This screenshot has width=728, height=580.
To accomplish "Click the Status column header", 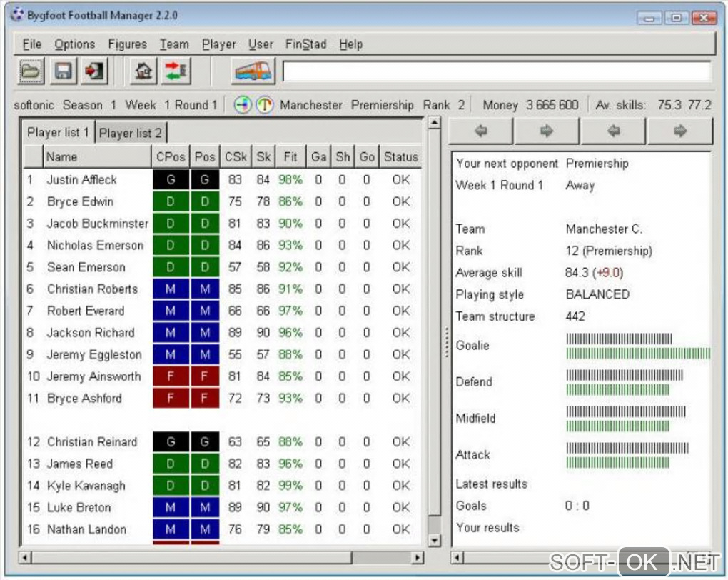I will pos(400,156).
